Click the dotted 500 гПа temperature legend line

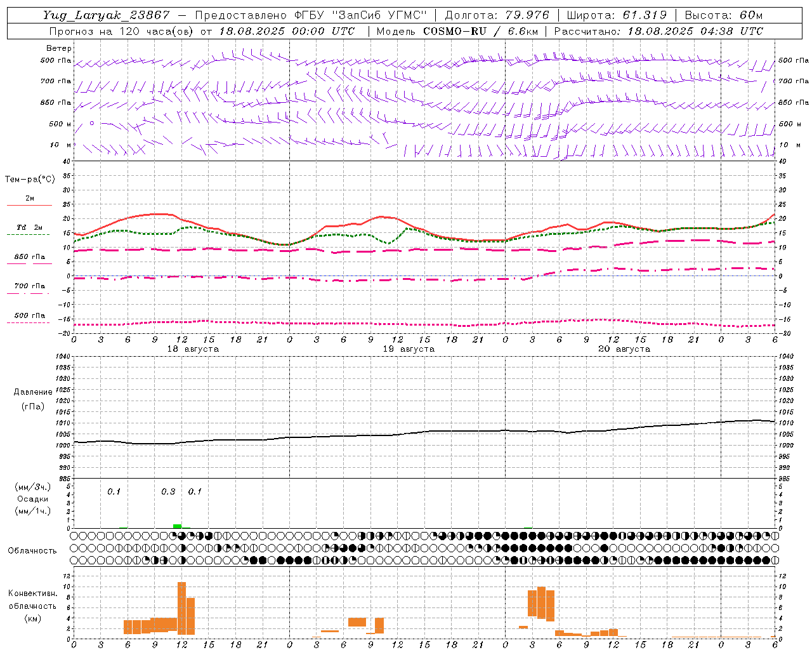pos(29,322)
